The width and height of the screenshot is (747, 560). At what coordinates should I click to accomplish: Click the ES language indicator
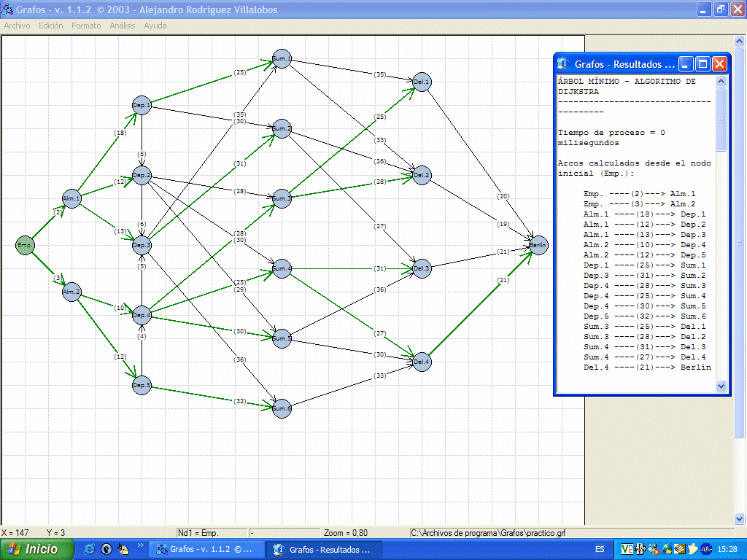tap(599, 550)
